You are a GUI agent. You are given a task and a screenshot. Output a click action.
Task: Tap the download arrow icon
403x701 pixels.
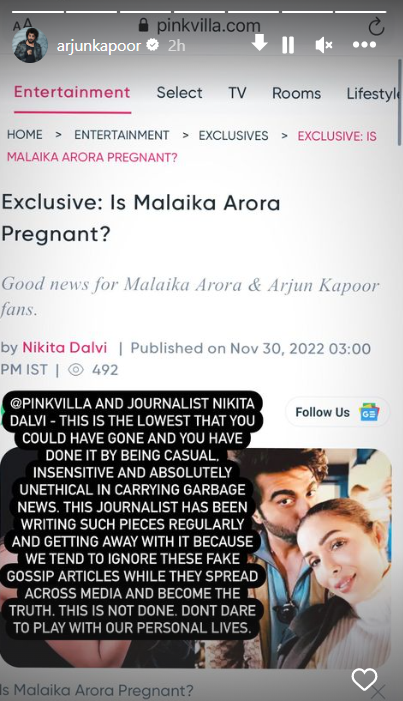pos(259,43)
